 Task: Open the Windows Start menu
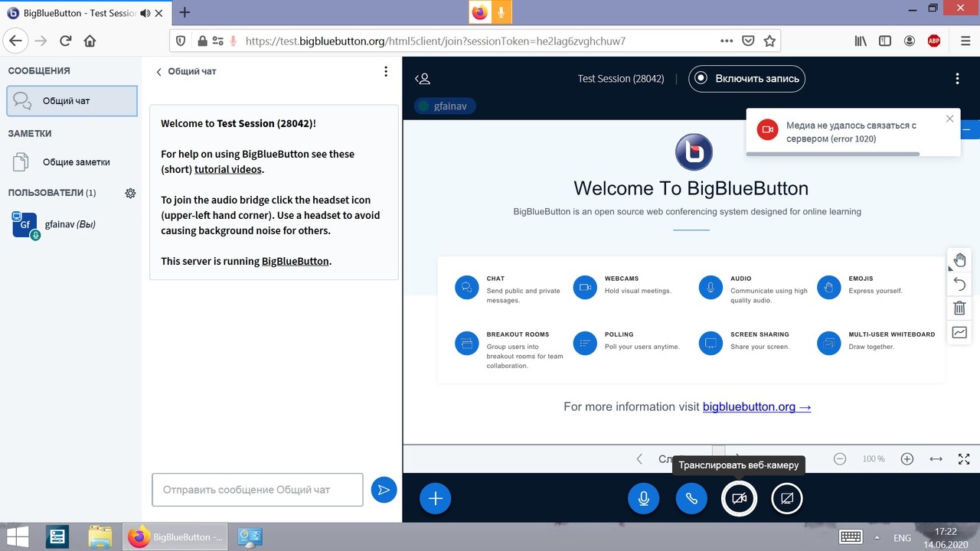click(18, 537)
